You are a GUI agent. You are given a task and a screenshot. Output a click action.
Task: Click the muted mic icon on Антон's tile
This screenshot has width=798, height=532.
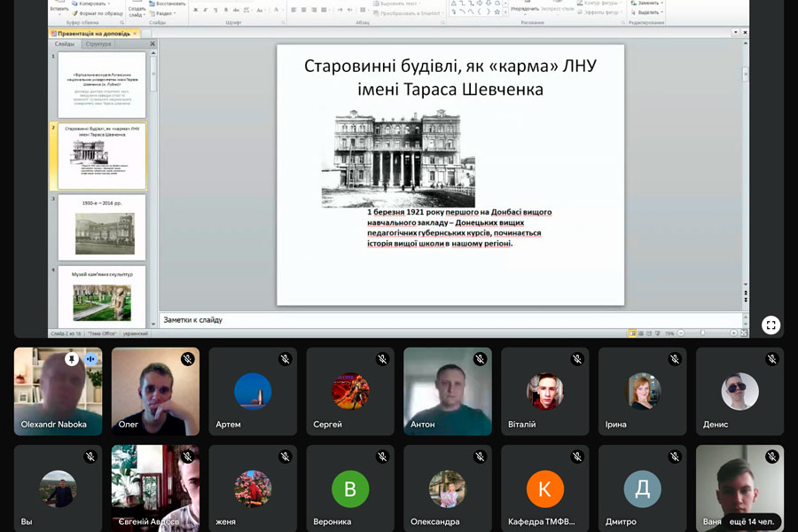point(480,359)
